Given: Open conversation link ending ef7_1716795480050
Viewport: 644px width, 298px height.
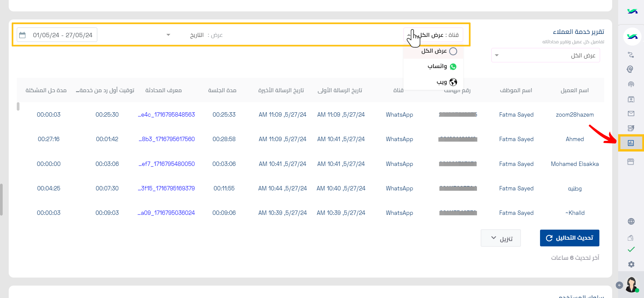Looking at the screenshot, I should 167,164.
